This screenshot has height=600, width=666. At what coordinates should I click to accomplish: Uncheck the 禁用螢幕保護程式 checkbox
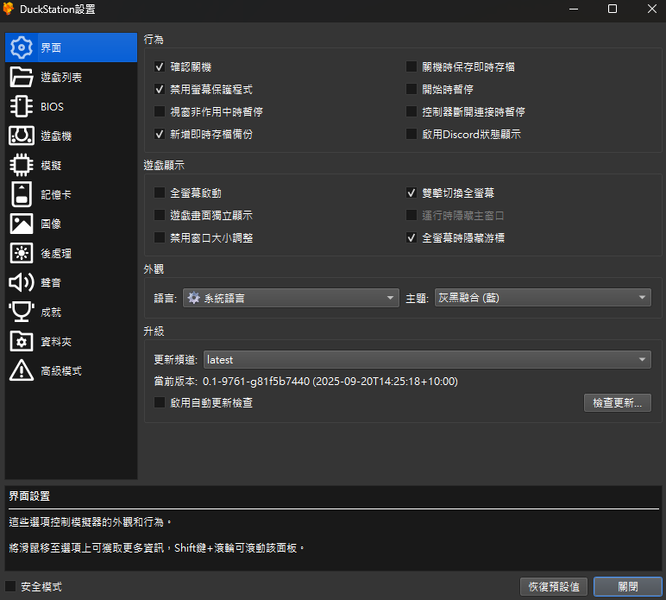click(160, 89)
